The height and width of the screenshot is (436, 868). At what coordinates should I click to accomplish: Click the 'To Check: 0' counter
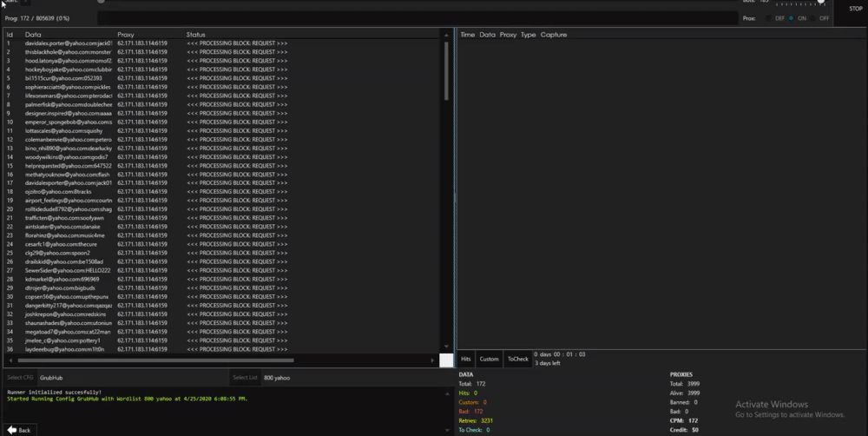coord(474,430)
